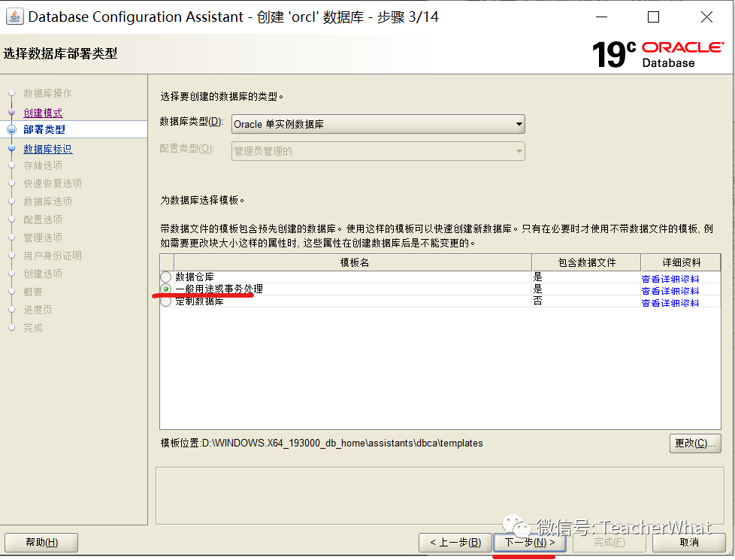View details link for 一般用途或事务处理 template
Viewport: 735px width, 560px height.
[670, 291]
